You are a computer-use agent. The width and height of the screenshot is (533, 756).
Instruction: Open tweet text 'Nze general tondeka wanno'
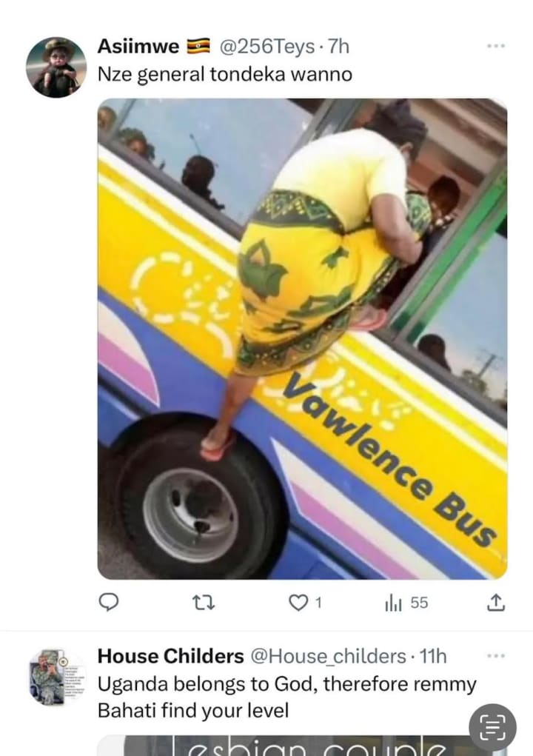click(225, 75)
